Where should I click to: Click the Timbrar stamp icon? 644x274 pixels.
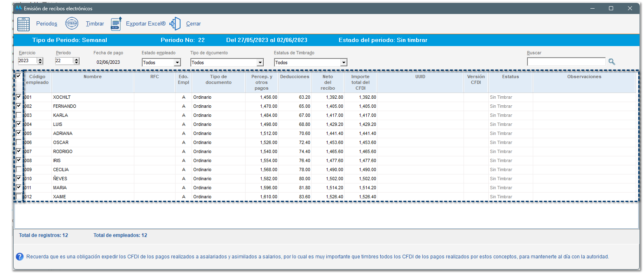click(72, 24)
